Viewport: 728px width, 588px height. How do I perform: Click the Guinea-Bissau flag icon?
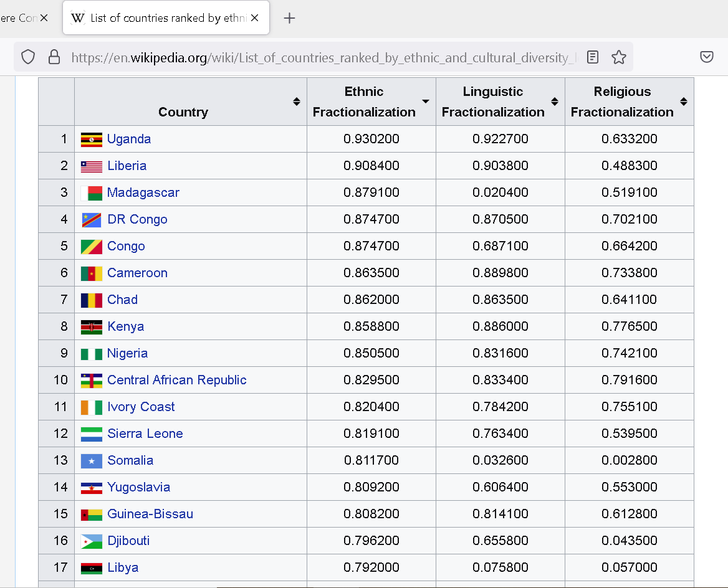point(92,515)
